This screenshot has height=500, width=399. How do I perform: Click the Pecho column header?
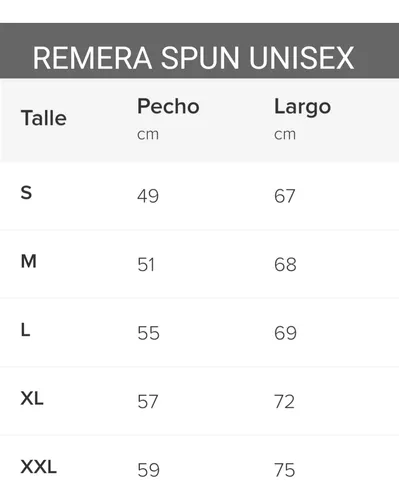pyautogui.click(x=168, y=106)
